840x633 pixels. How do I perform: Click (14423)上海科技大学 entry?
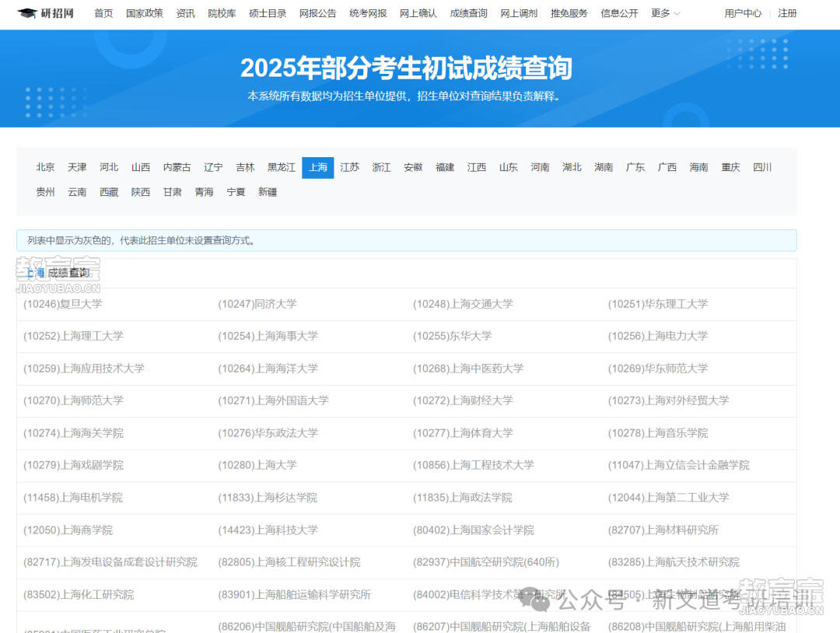coord(268,530)
